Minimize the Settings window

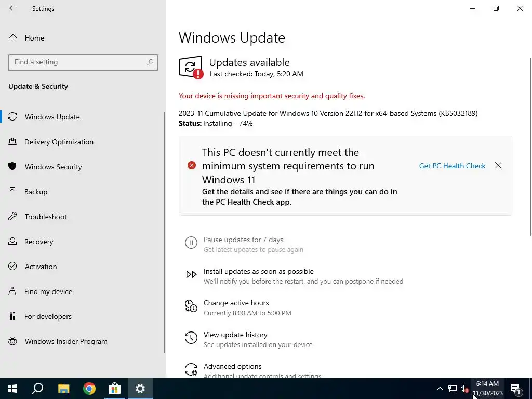pyautogui.click(x=472, y=8)
